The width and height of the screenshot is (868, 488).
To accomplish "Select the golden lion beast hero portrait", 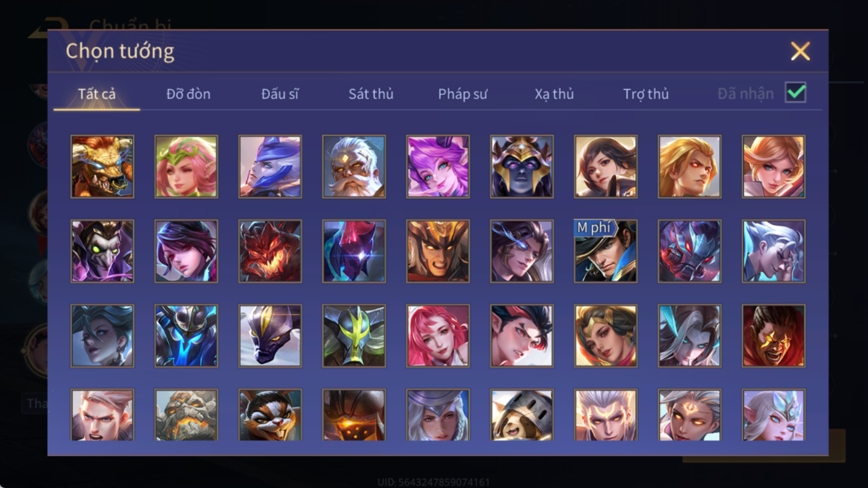I will [102, 166].
